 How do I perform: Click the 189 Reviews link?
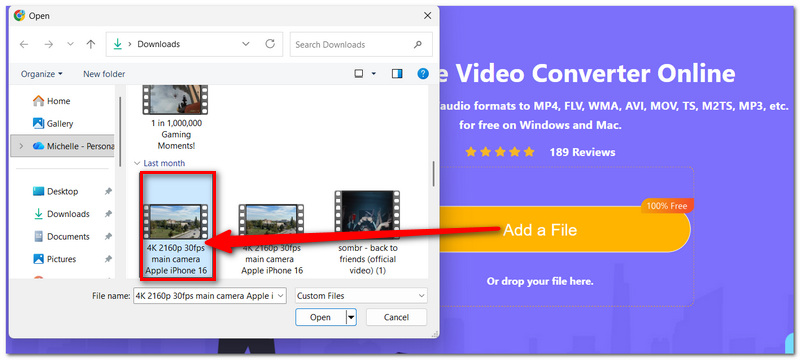click(582, 152)
